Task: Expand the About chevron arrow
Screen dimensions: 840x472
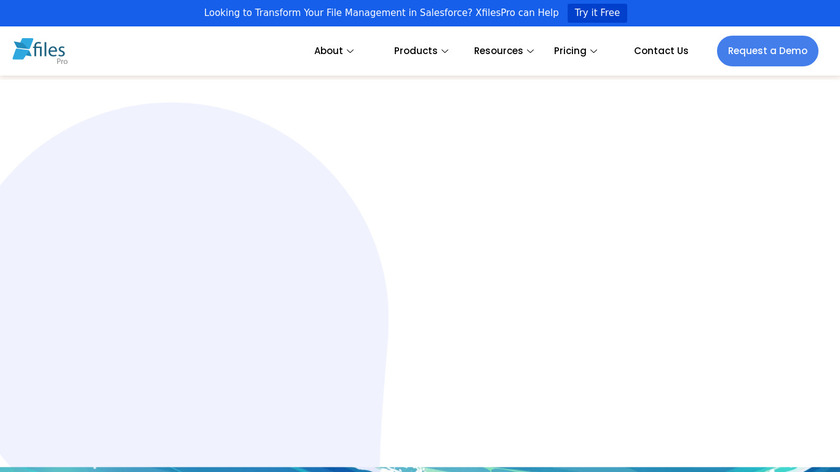Action: click(350, 52)
